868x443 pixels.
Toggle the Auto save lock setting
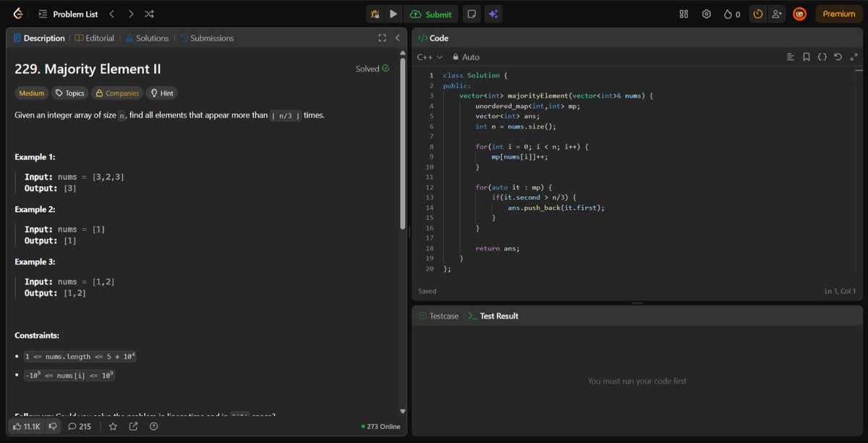466,57
